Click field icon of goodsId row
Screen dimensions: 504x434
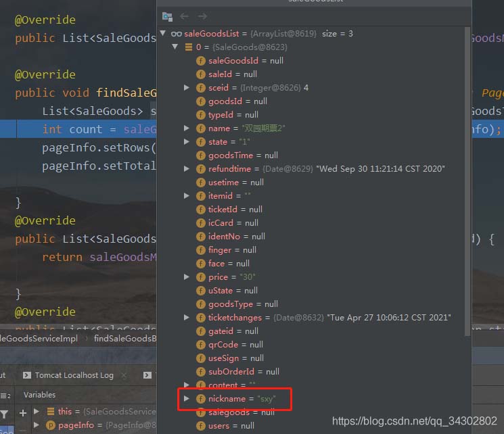pos(200,101)
